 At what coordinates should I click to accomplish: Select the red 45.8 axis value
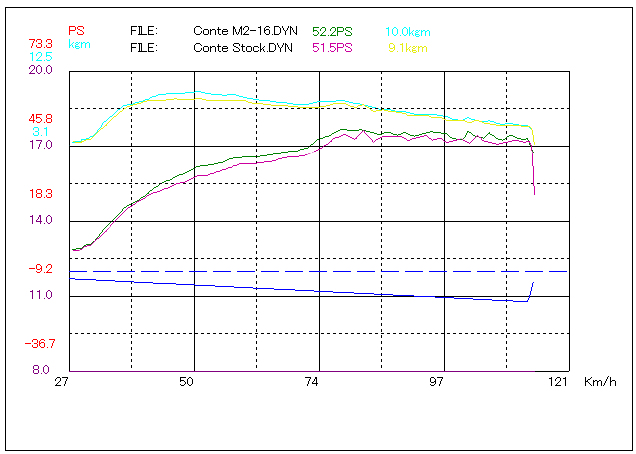pos(41,119)
